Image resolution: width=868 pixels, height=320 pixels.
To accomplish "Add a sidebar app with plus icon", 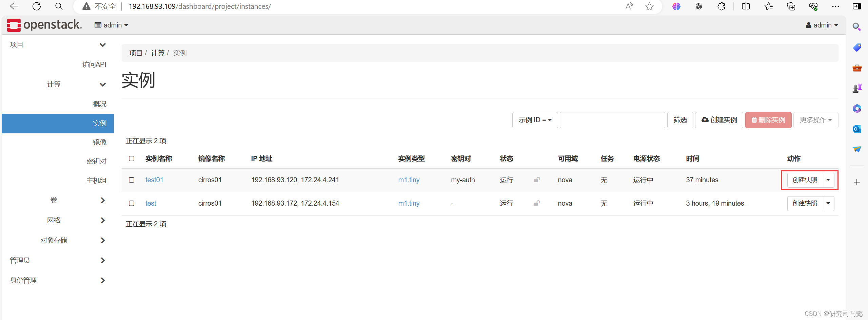I will (x=857, y=182).
